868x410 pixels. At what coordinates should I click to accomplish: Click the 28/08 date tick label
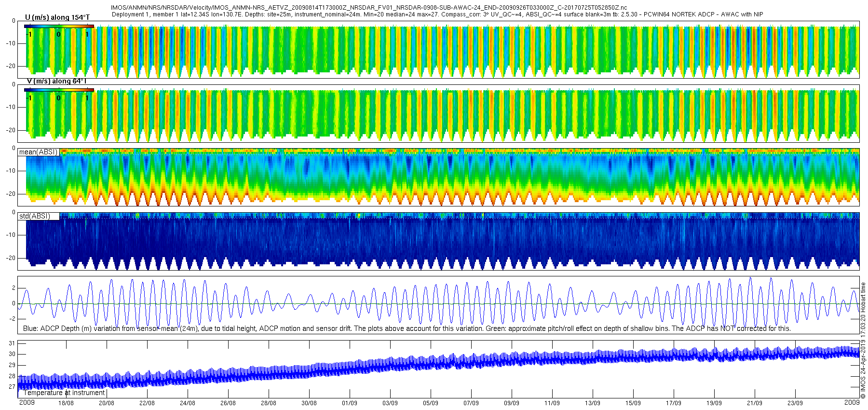268,403
